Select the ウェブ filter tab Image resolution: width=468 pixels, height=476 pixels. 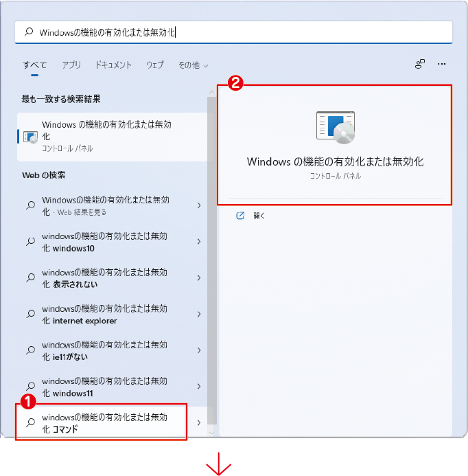pos(155,65)
